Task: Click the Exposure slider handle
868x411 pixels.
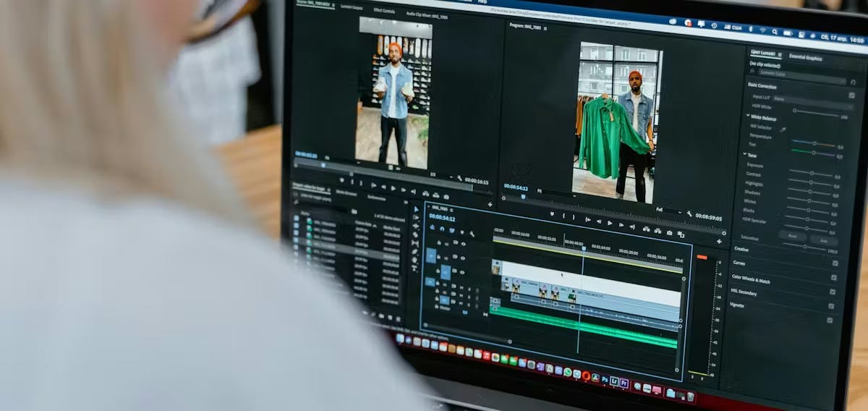Action: [x=812, y=173]
